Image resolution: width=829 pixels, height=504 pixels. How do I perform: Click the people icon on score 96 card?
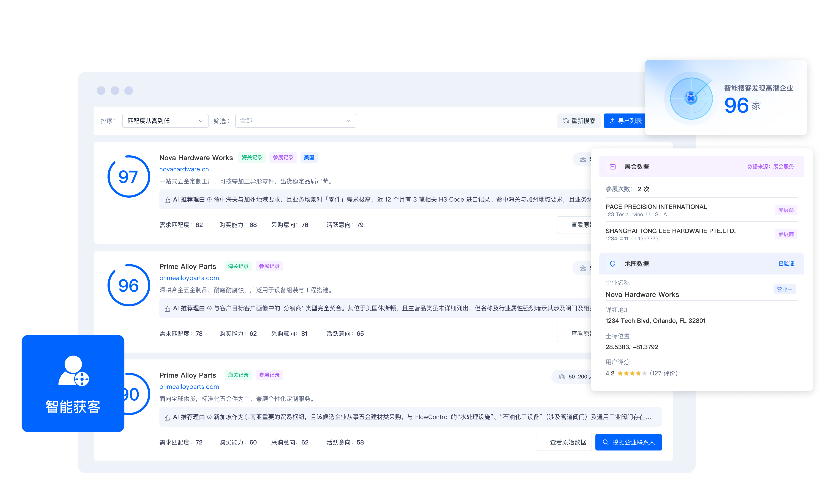click(583, 268)
